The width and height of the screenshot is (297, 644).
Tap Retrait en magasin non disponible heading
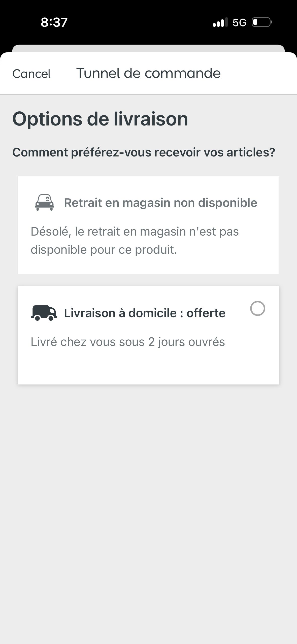160,203
